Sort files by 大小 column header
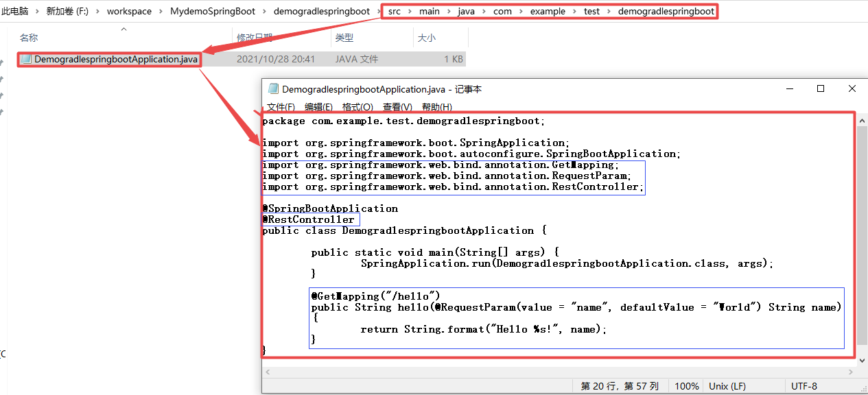The image size is (868, 395). coord(427,38)
